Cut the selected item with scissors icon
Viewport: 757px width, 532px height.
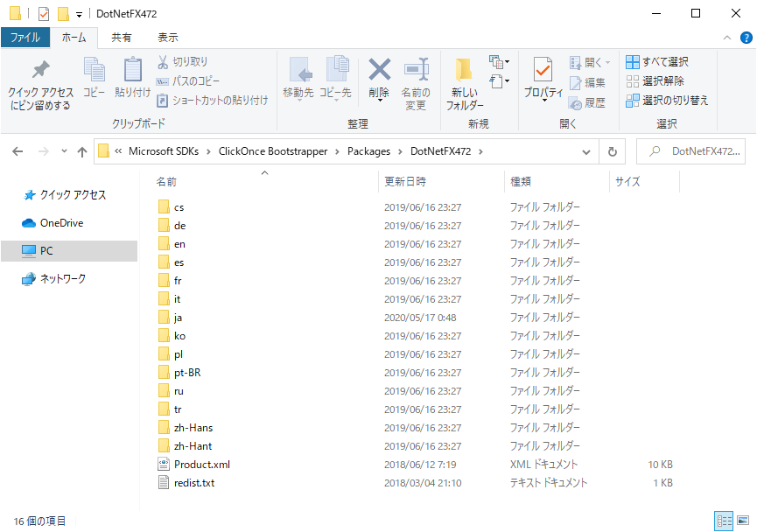tap(183, 62)
